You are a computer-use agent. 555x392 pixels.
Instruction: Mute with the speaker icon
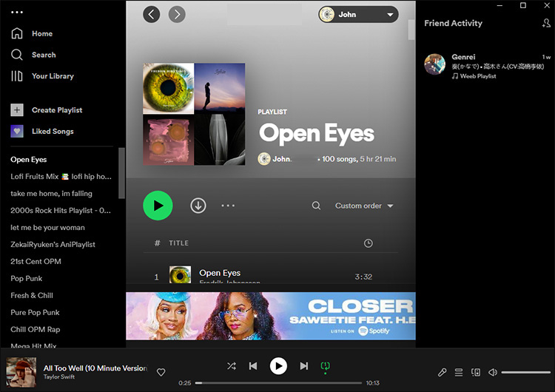493,372
